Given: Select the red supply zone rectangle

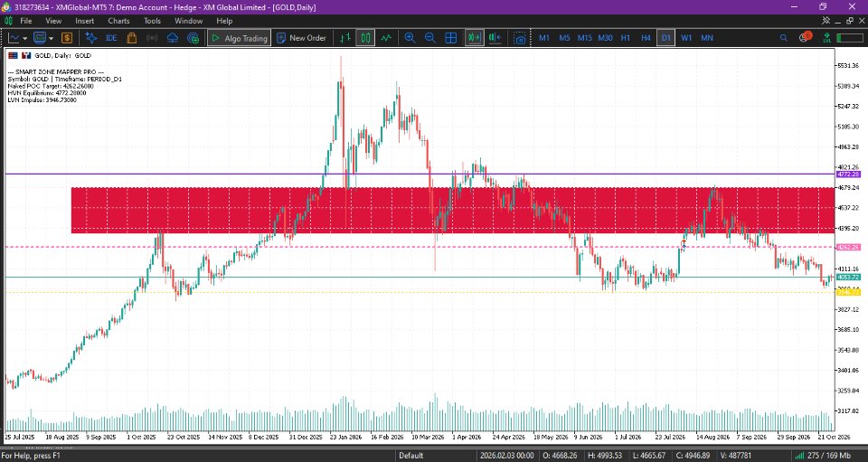Looking at the screenshot, I should pyautogui.click(x=452, y=211).
